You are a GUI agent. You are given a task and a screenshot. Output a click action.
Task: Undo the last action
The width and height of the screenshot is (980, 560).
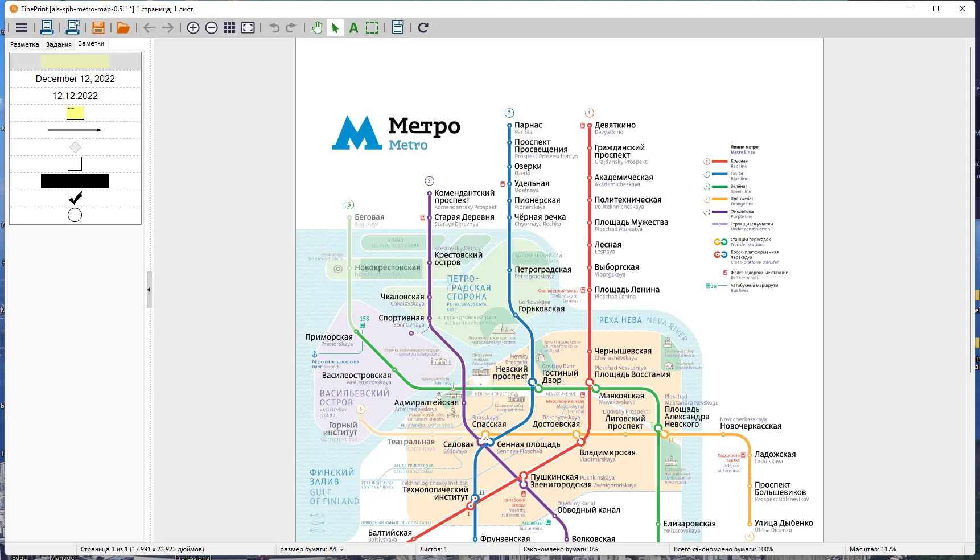click(274, 27)
